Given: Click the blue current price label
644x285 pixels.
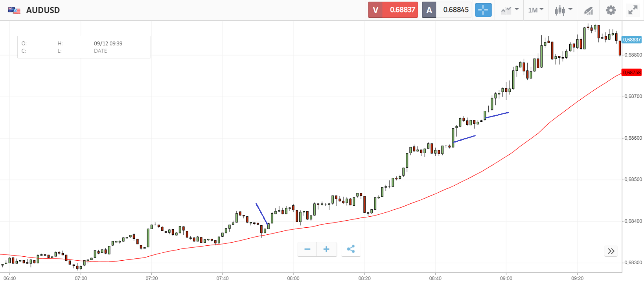Looking at the screenshot, I should tap(631, 40).
